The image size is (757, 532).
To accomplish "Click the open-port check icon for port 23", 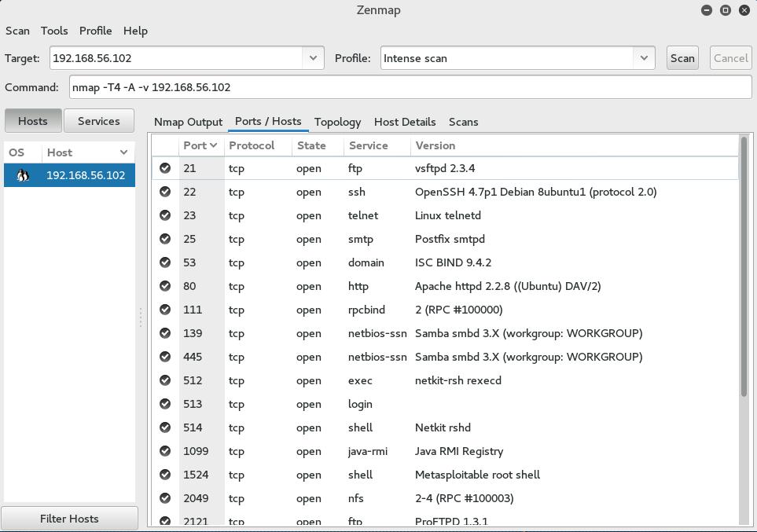I will [x=165, y=215].
